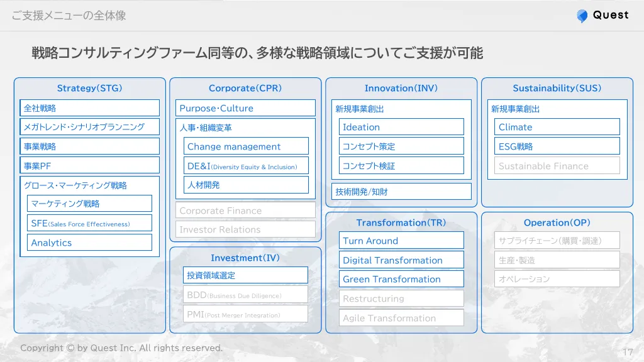This screenshot has width=644, height=362.
Task: Select the 全社戦略 box
Action: tap(89, 108)
